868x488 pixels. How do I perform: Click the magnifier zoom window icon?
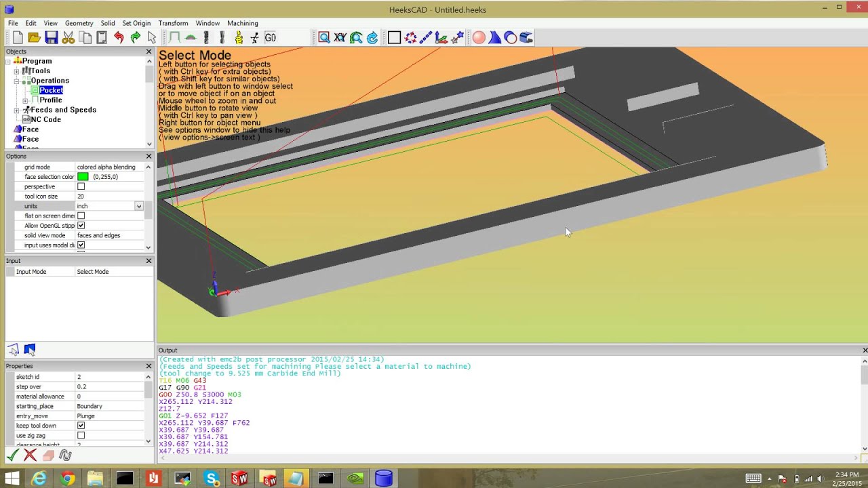[324, 38]
